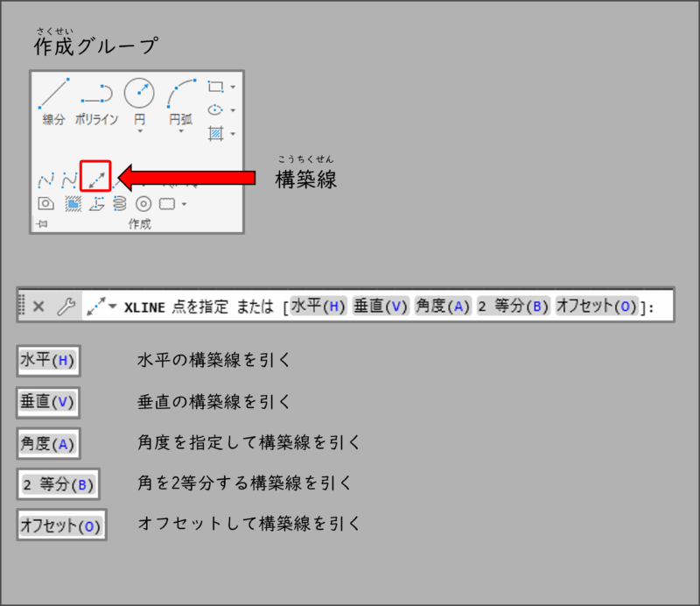
Task: Click the 2 等分(B) legend box
Action: (58, 484)
